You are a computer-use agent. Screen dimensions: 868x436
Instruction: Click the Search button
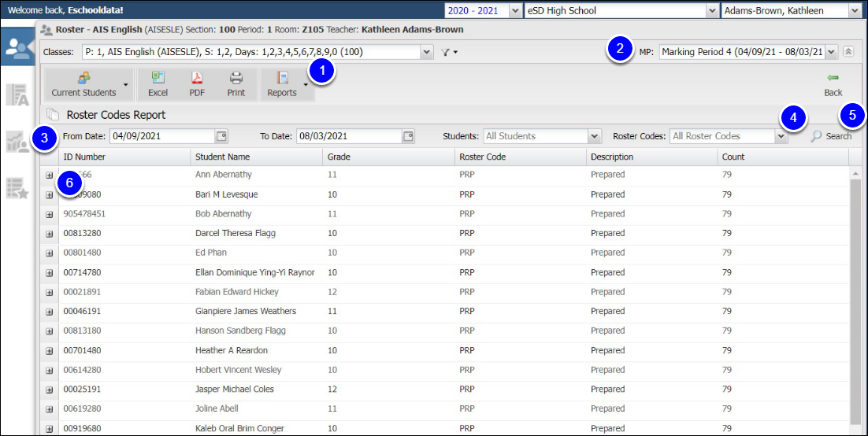pyautogui.click(x=832, y=136)
